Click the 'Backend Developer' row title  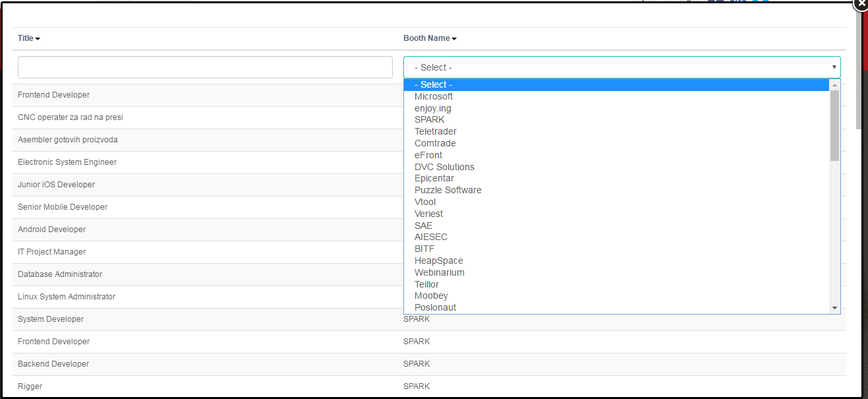click(53, 364)
